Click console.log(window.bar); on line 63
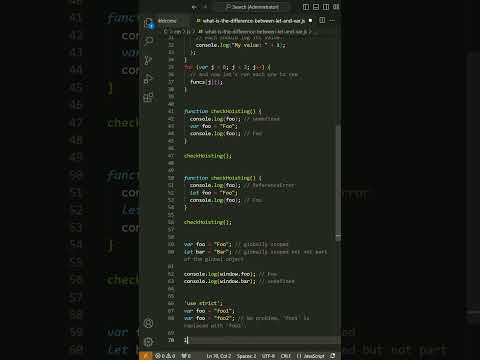 point(219,281)
